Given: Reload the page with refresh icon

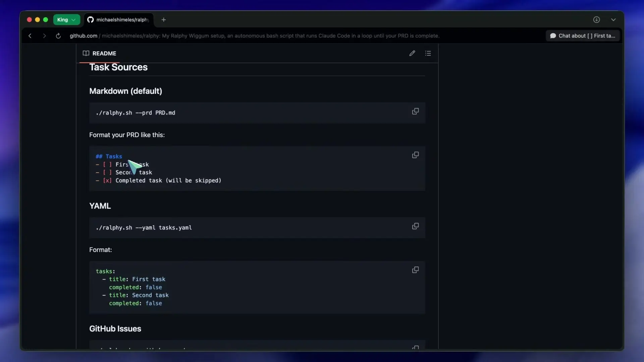Looking at the screenshot, I should (58, 36).
